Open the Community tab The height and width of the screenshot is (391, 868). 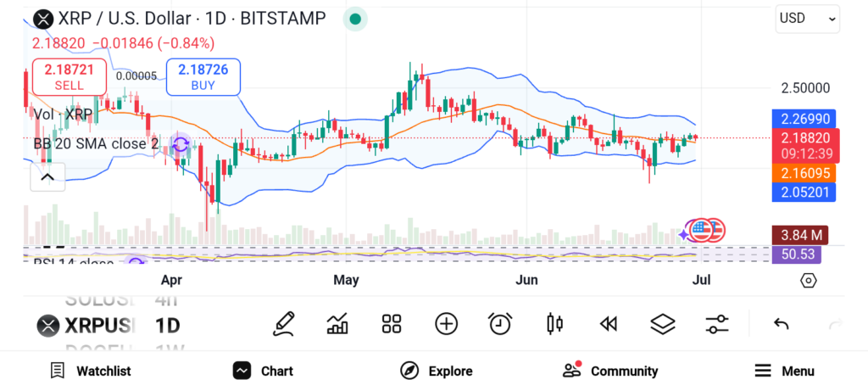click(610, 371)
